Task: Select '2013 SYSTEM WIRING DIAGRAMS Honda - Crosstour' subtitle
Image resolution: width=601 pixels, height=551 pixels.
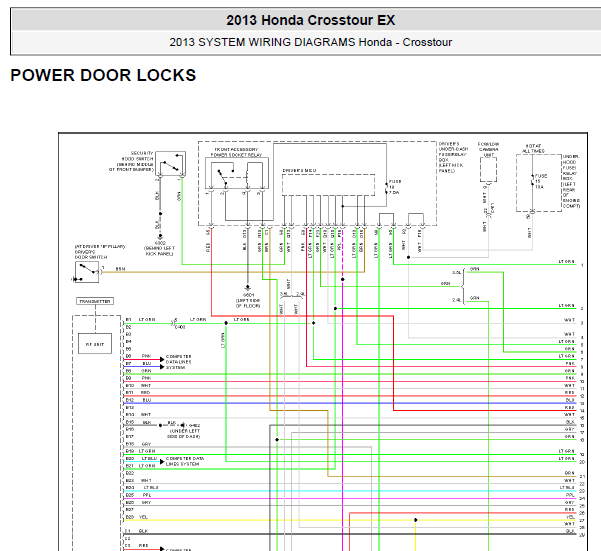Action: point(310,42)
